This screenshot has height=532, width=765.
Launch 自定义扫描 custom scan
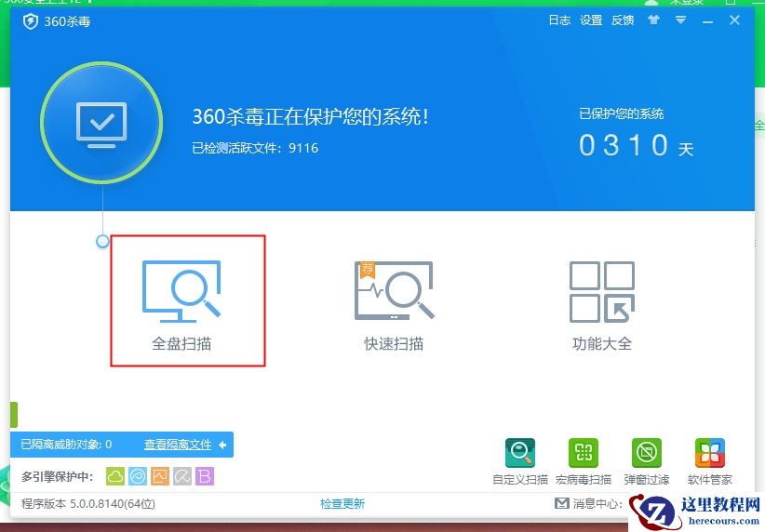(520, 461)
